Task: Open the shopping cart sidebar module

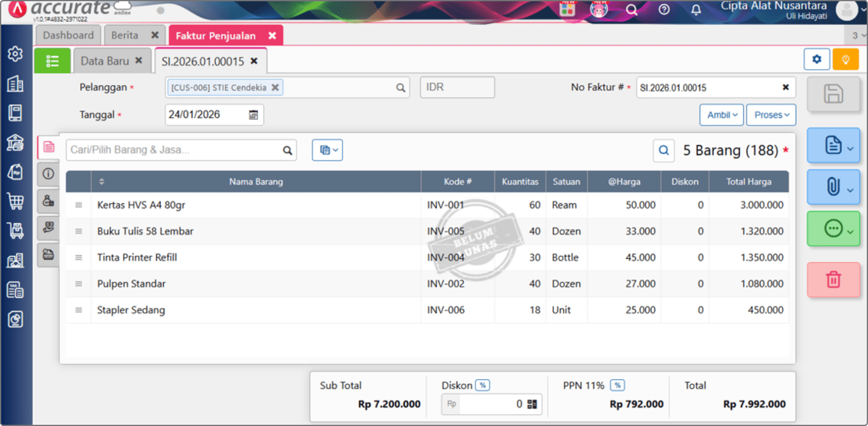Action: (x=15, y=201)
